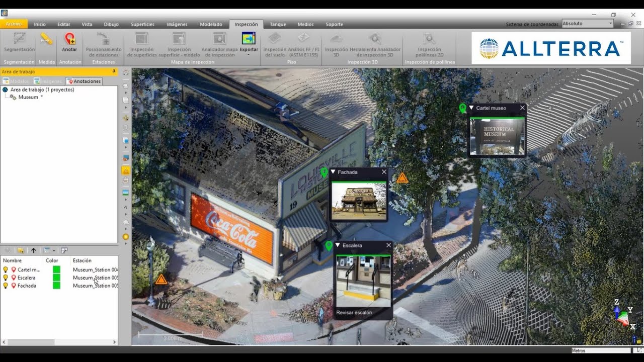Open Análisis FF / FL tool
644x362 pixels.
(x=303, y=45)
